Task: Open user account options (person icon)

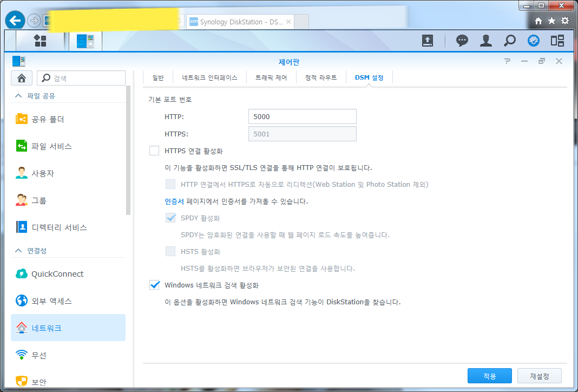Action: tap(485, 41)
